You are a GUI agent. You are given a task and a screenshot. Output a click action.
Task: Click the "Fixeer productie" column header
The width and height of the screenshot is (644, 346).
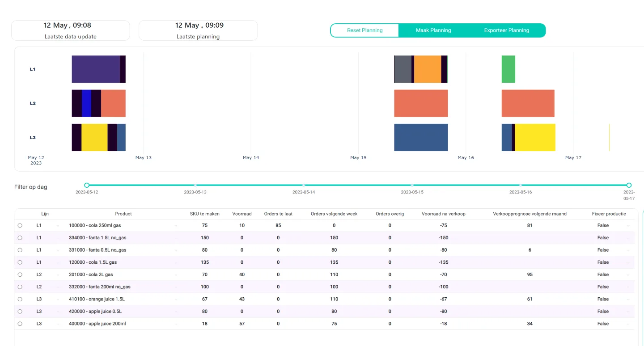[609, 214]
